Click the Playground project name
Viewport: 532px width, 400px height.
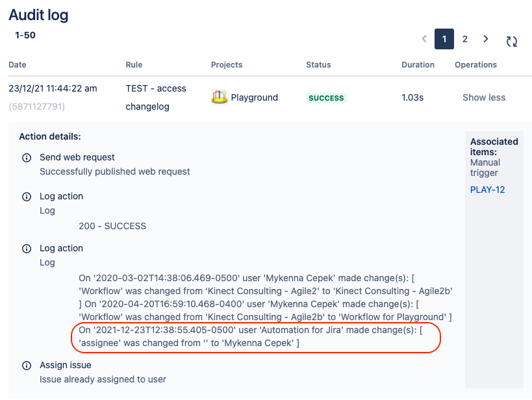point(254,97)
